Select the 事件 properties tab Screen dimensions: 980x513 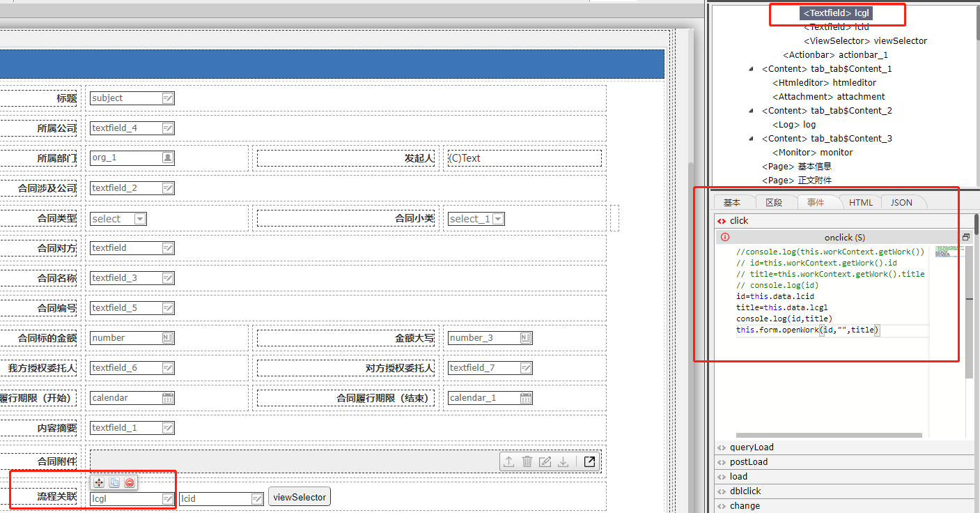816,202
